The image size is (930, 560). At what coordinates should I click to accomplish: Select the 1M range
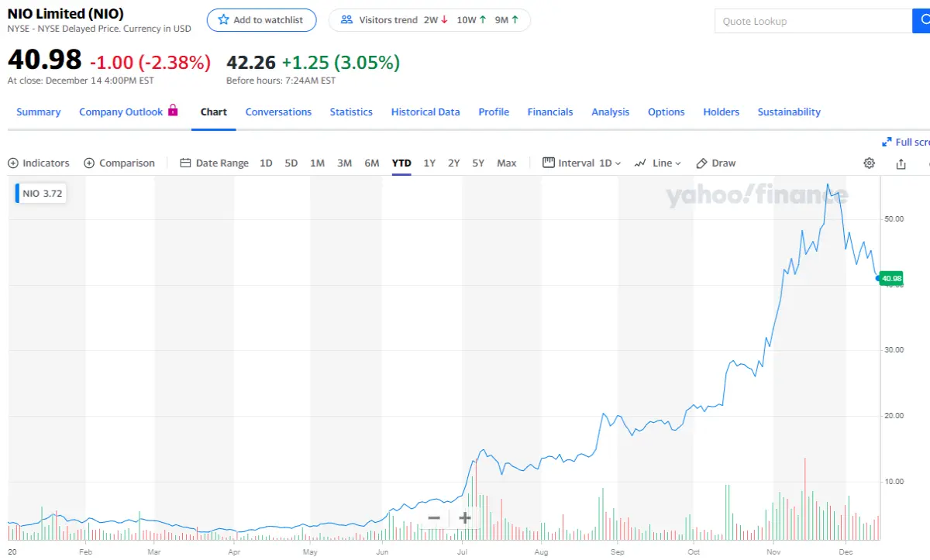(x=317, y=163)
